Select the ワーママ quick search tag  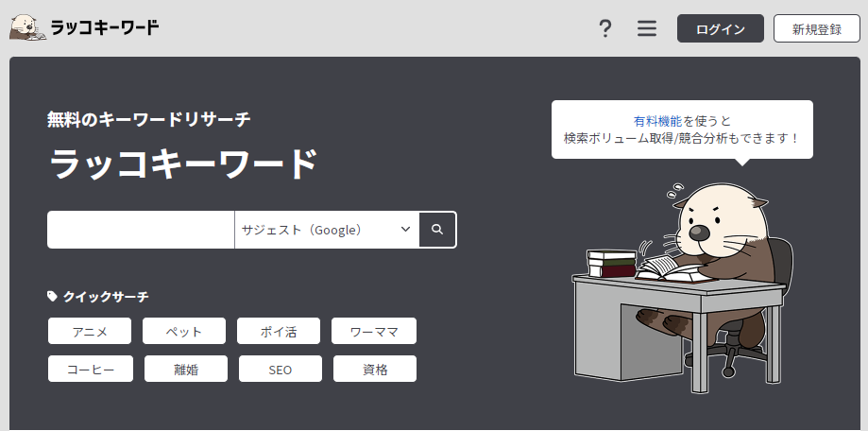[x=374, y=331]
